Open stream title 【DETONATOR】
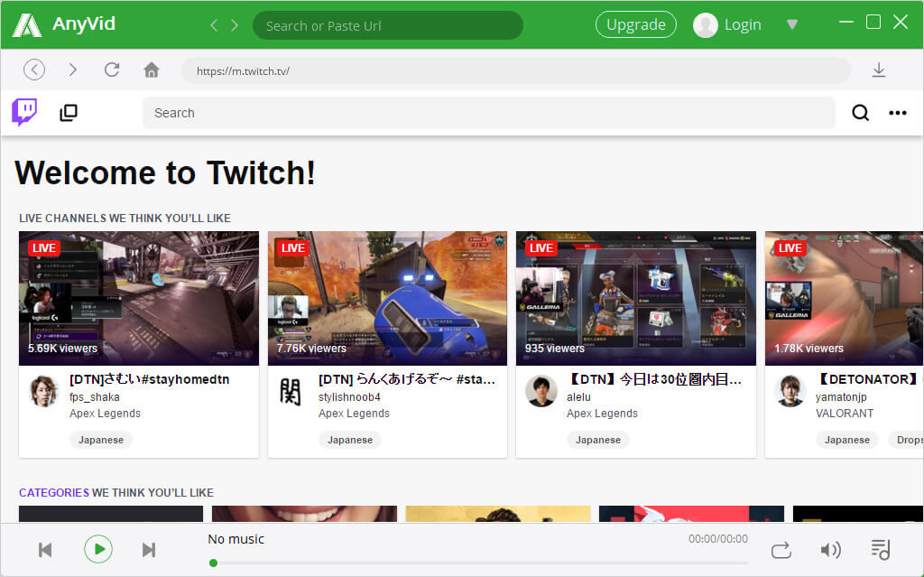This screenshot has height=577, width=924. click(869, 379)
